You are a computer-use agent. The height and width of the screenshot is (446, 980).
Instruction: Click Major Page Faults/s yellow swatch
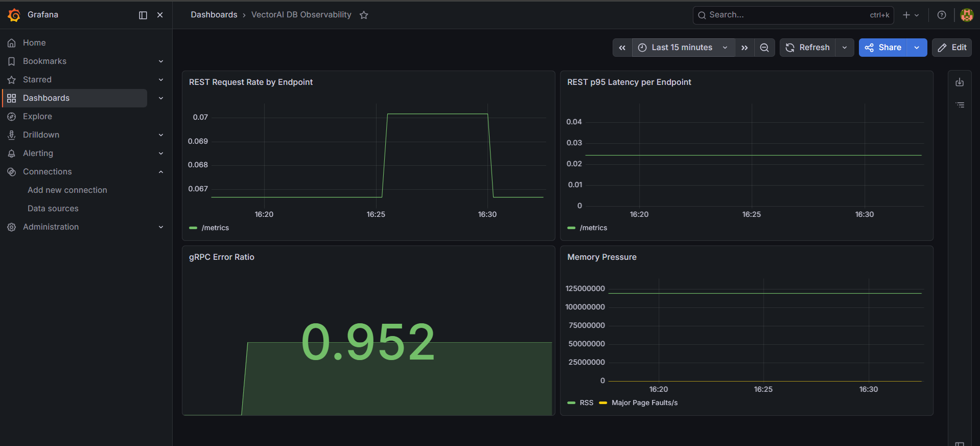(603, 403)
